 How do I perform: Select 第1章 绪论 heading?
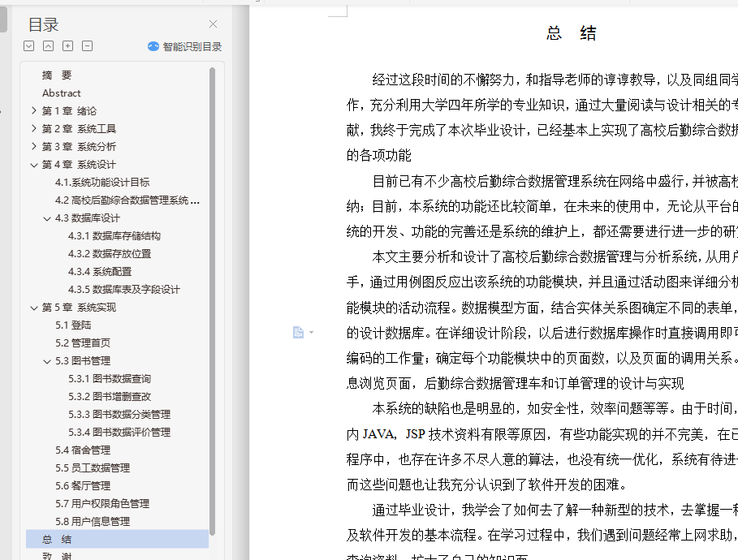coord(69,111)
